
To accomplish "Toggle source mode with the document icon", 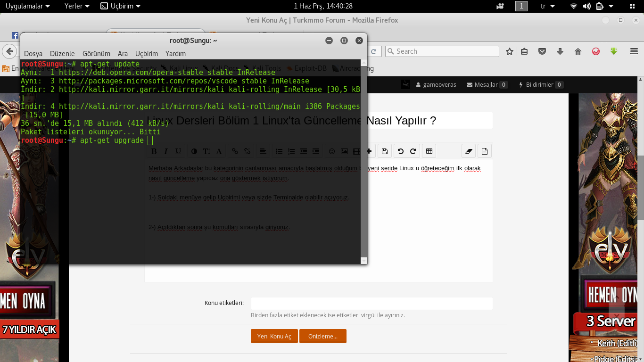I will [485, 151].
